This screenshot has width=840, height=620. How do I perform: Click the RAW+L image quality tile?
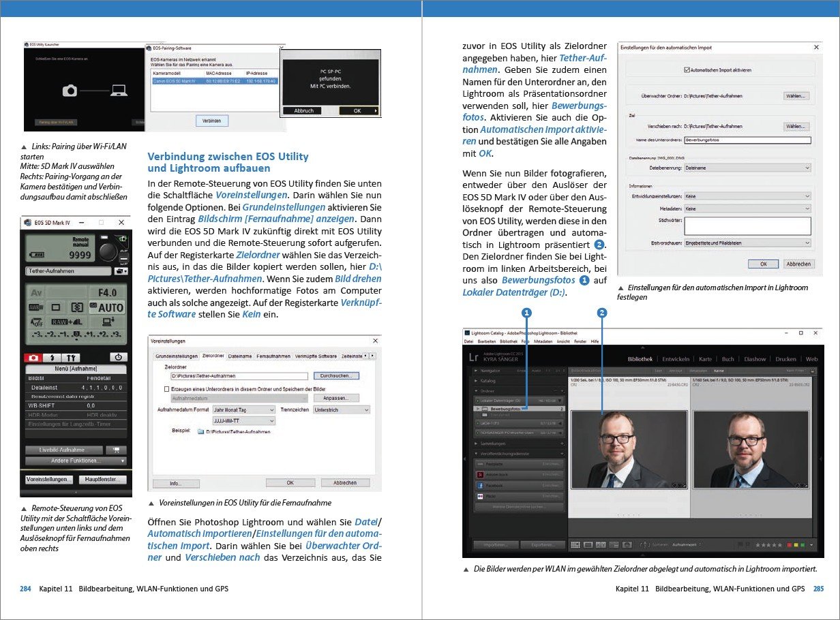click(x=67, y=322)
